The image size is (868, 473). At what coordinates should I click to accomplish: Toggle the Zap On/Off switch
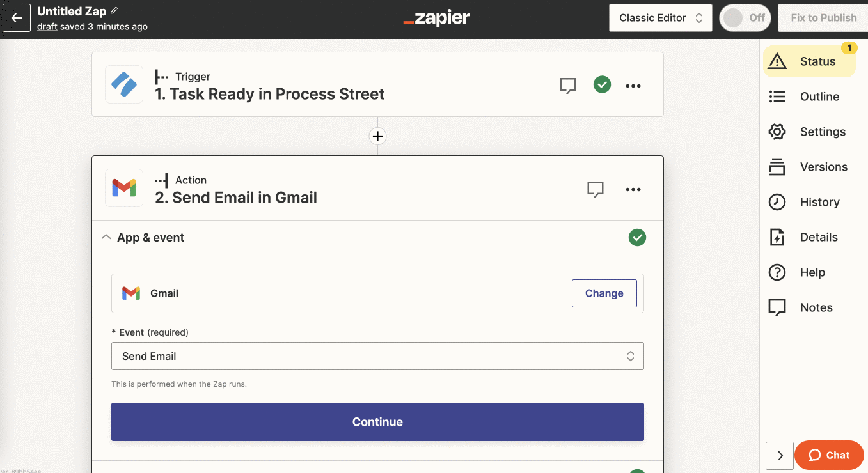744,18
